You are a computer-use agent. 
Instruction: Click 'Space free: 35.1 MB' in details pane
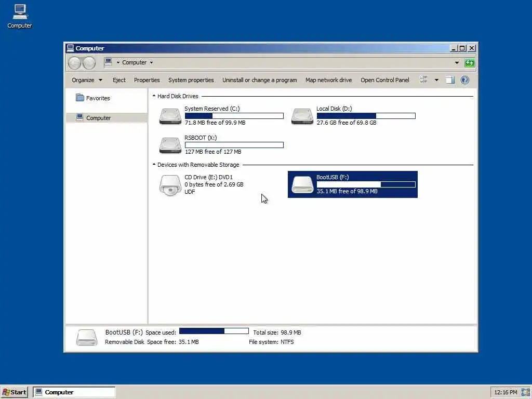point(173,342)
